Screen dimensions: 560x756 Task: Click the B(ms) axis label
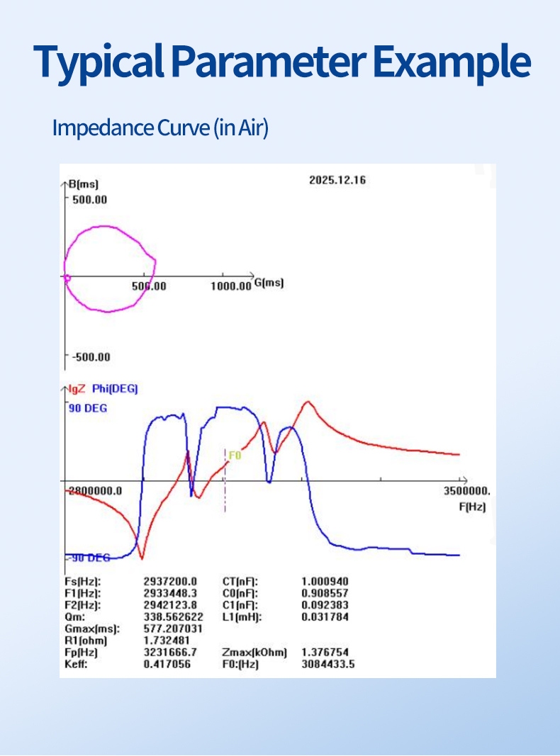click(84, 184)
